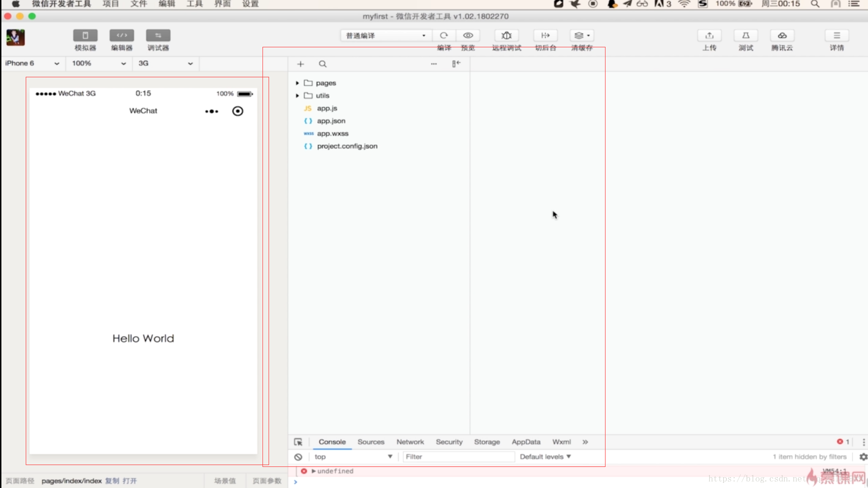
Task: Open the 界面 menu
Action: coord(222,4)
